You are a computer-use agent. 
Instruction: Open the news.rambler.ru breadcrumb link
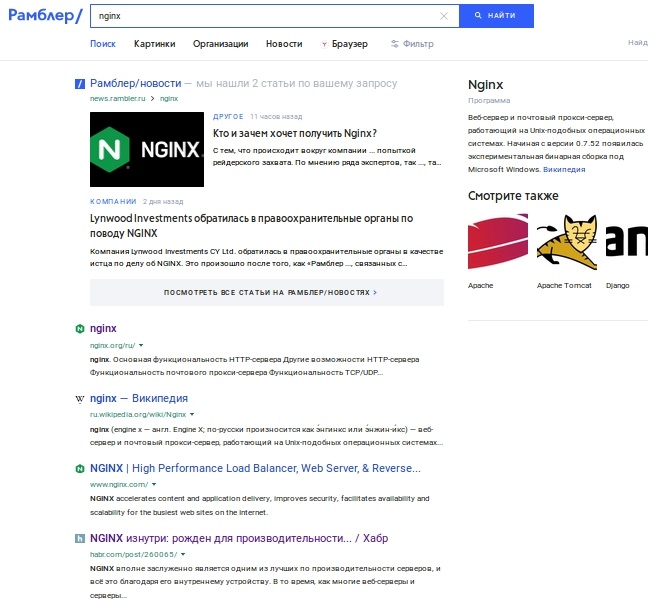pos(118,98)
